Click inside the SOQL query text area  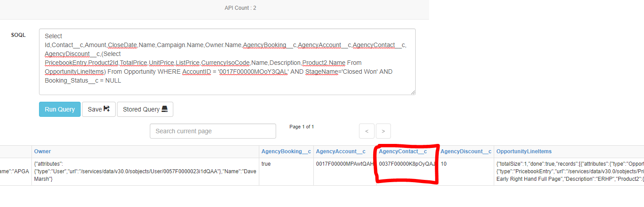click(227, 61)
